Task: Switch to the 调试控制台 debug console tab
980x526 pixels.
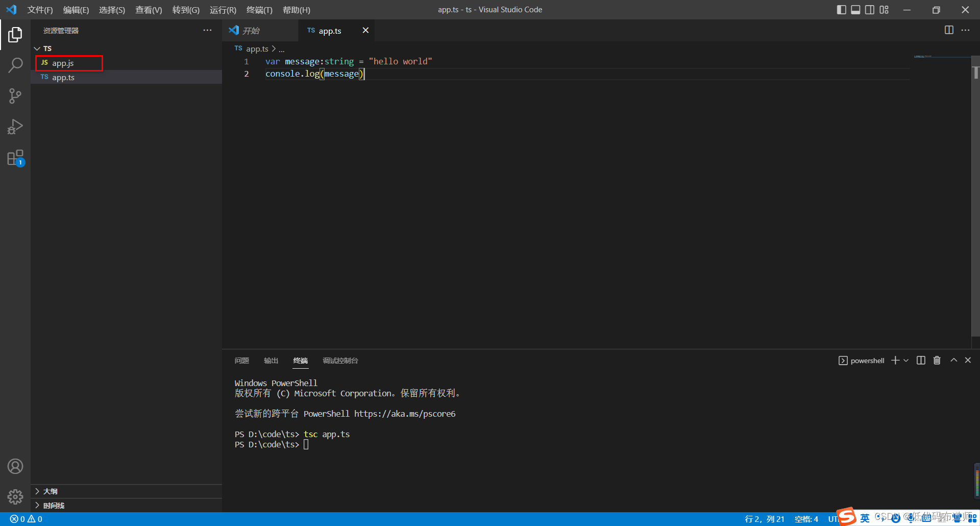Action: coord(340,361)
